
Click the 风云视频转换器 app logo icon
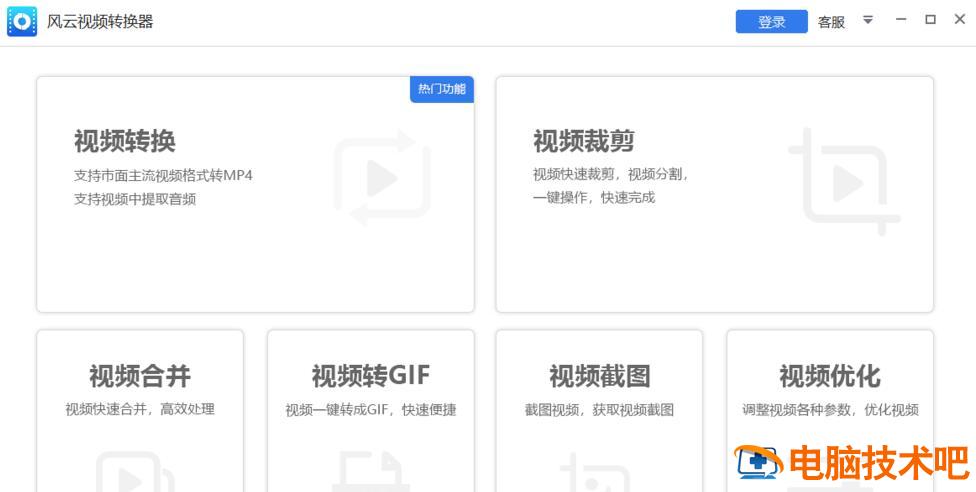click(x=22, y=22)
